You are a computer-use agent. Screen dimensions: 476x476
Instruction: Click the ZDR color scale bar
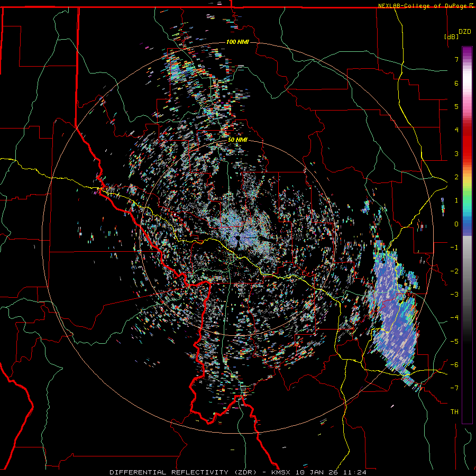[467, 235]
